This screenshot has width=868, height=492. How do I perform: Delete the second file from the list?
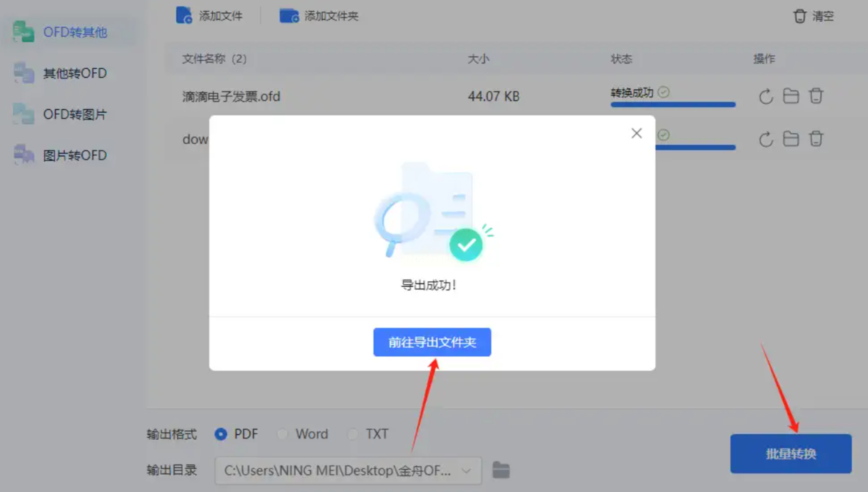click(x=816, y=139)
